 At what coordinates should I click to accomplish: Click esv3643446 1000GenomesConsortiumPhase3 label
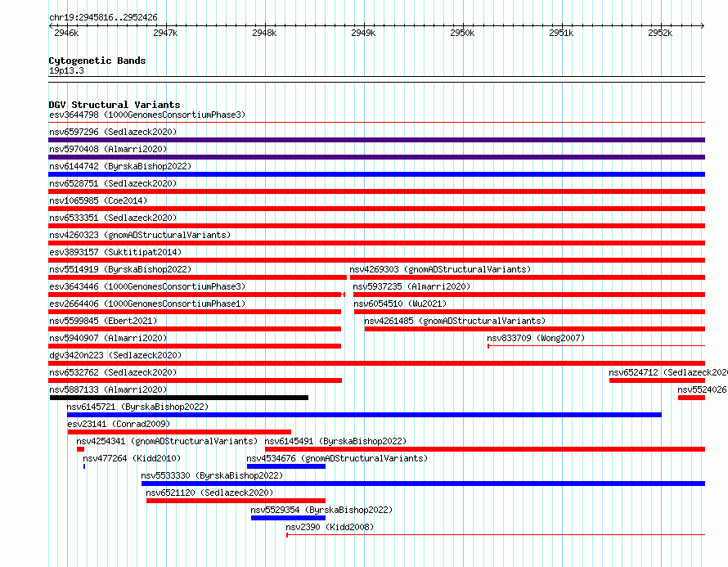pyautogui.click(x=147, y=286)
